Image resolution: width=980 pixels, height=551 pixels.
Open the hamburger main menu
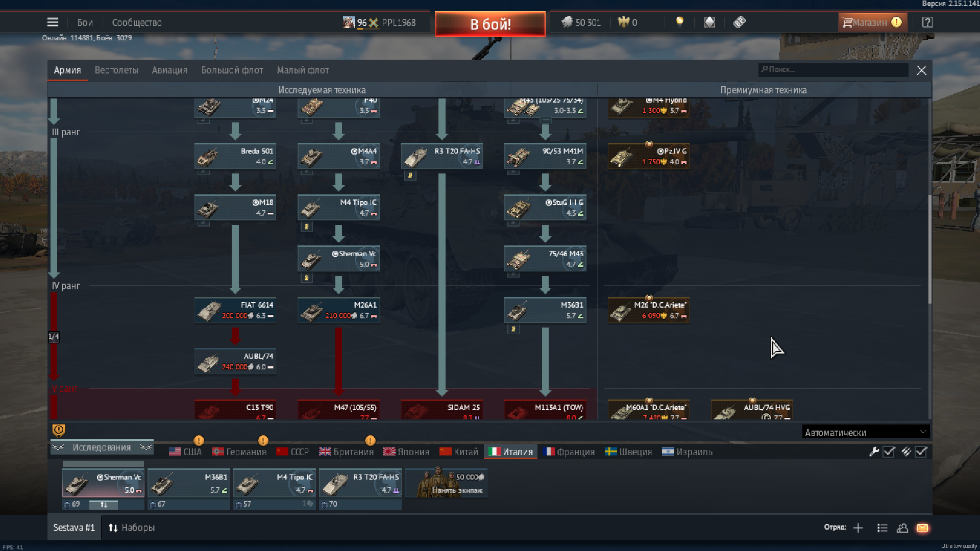pos(53,22)
